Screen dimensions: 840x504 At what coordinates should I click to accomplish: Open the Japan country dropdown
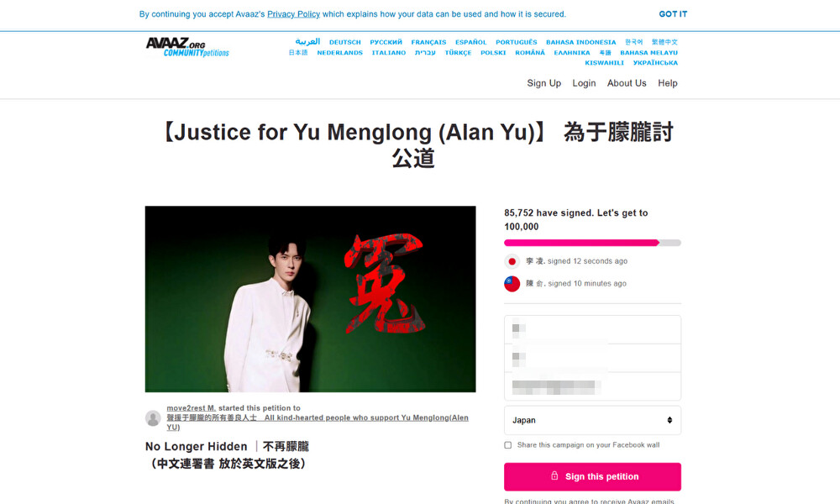point(592,421)
